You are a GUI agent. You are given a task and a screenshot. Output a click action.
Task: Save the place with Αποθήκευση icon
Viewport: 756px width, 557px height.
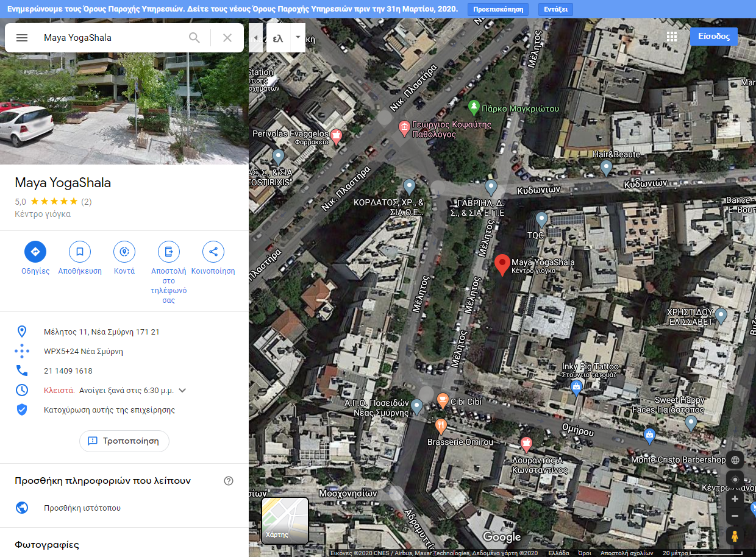[80, 252]
